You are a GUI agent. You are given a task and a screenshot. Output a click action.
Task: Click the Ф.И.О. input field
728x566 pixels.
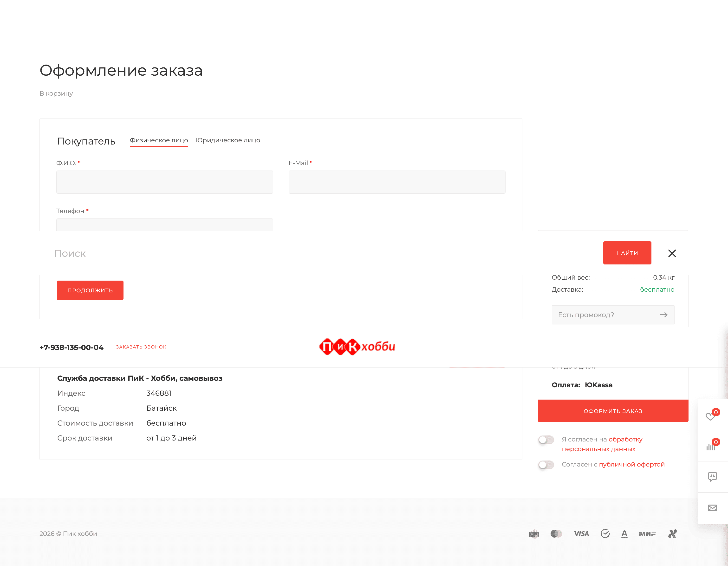[165, 182]
